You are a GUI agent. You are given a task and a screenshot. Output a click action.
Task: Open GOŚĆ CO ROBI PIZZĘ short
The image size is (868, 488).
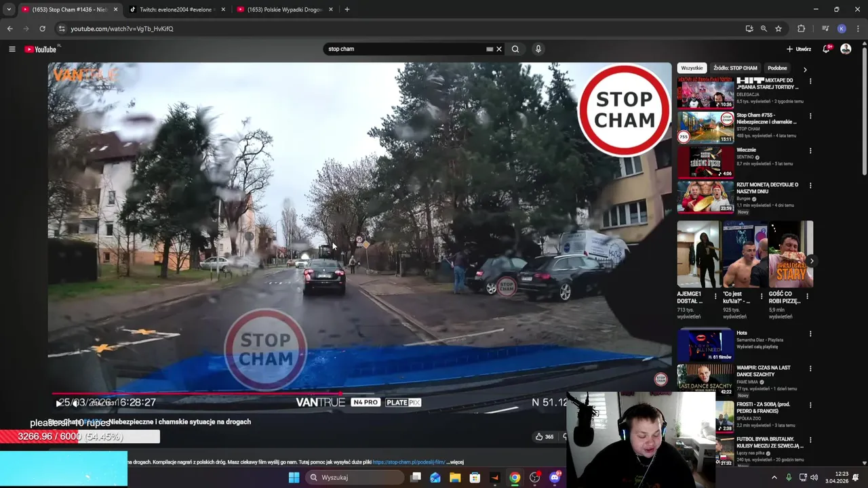click(791, 254)
